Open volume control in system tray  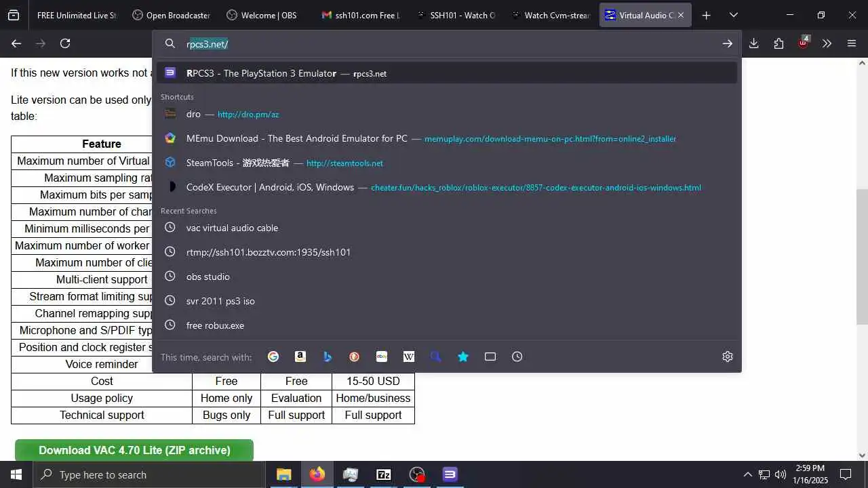click(781, 474)
